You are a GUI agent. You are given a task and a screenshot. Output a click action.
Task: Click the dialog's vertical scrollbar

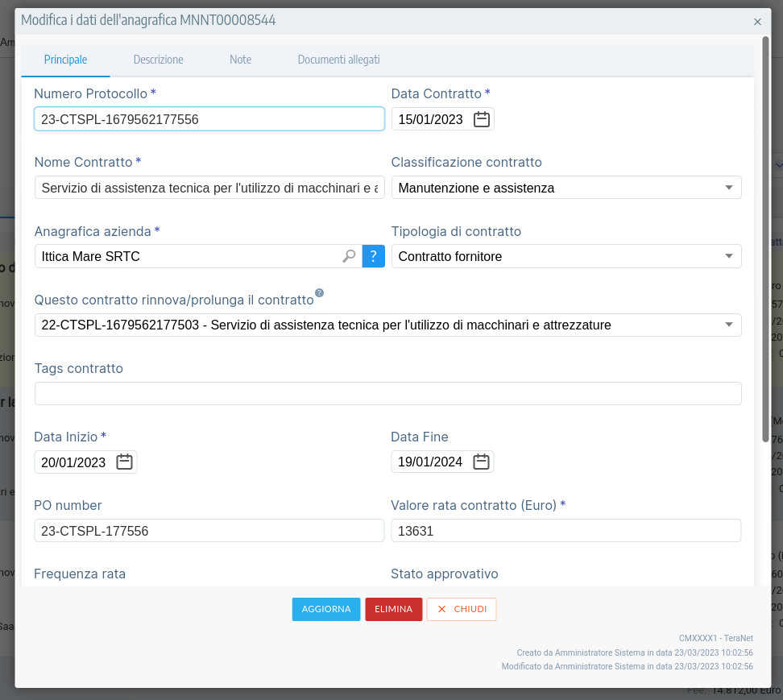[765, 242]
